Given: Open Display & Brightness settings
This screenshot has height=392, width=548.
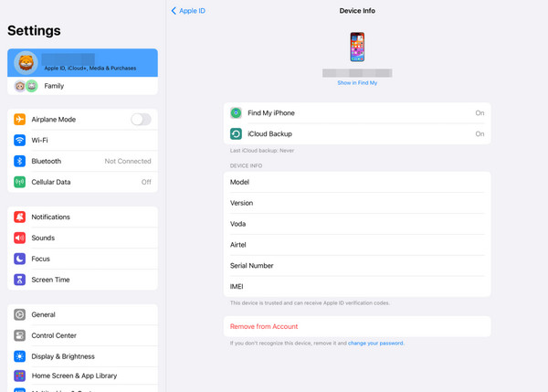Looking at the screenshot, I should tap(82, 356).
